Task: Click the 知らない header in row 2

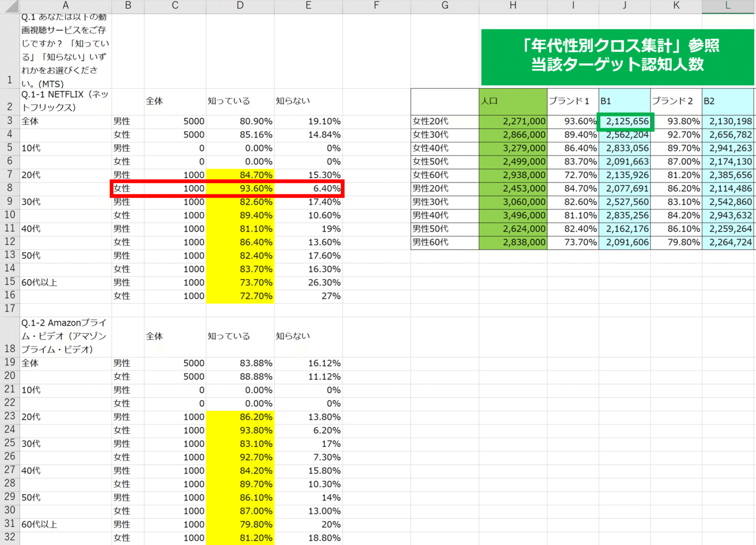Action: click(x=308, y=102)
